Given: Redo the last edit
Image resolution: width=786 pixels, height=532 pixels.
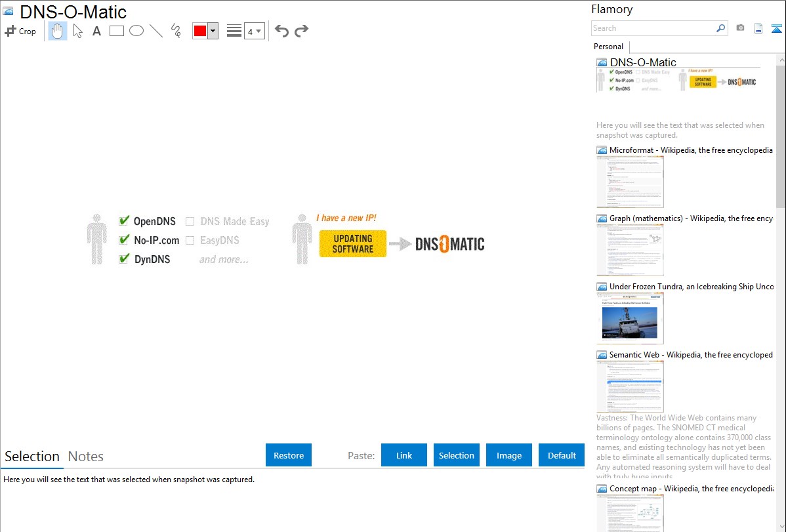Looking at the screenshot, I should (301, 31).
